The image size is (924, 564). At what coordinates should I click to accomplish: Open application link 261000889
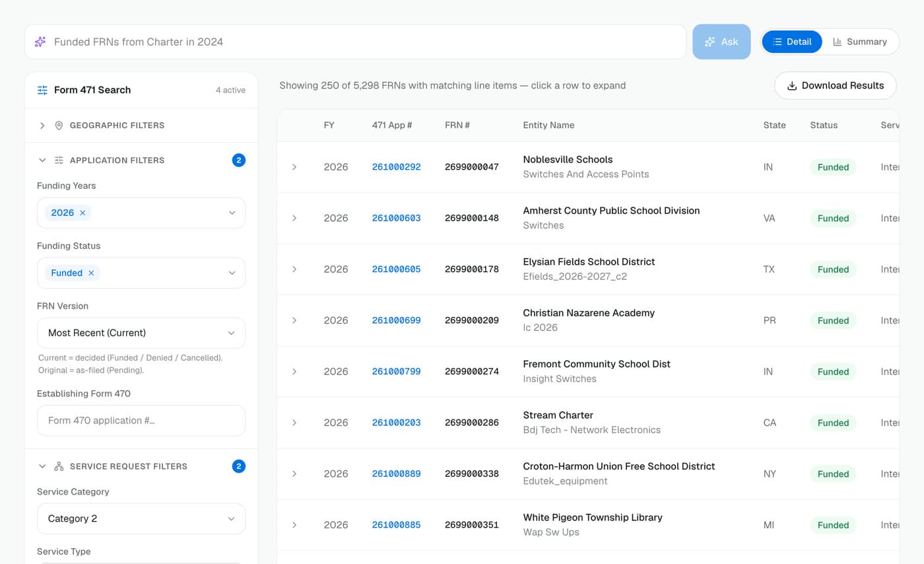click(396, 474)
